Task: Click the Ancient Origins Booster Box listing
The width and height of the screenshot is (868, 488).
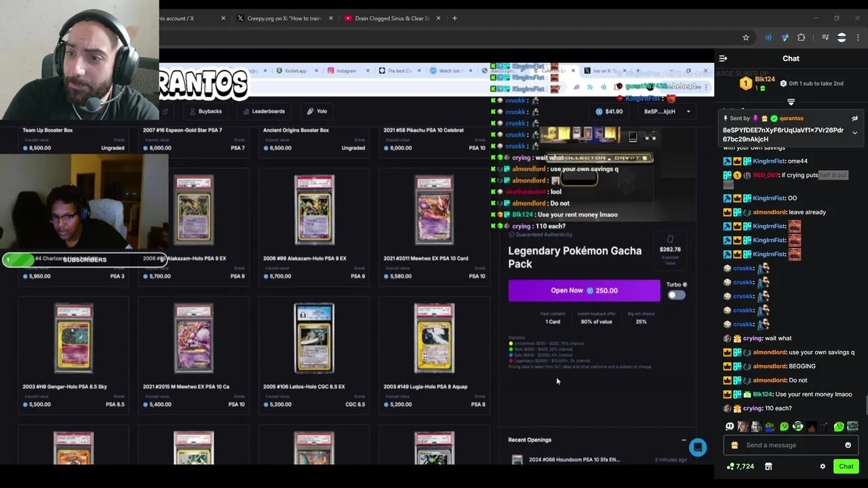Action: click(314, 138)
